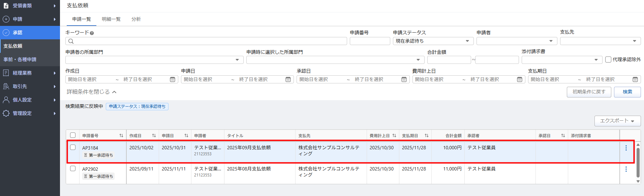Open the calendar icon for 作成日 range
This screenshot has height=196, width=644.
(x=173, y=79)
